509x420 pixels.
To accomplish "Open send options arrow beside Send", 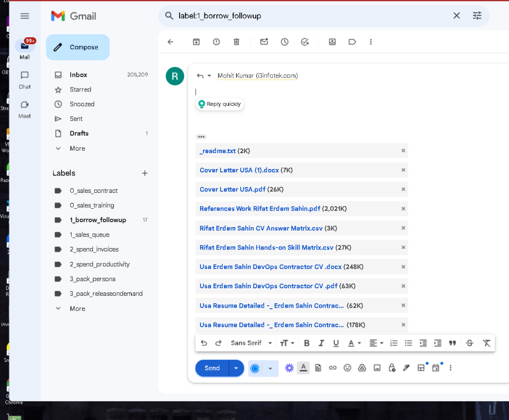I will pyautogui.click(x=236, y=368).
